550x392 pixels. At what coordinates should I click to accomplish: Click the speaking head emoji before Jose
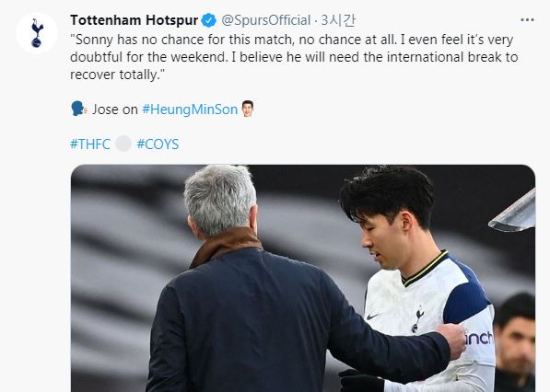(78, 109)
